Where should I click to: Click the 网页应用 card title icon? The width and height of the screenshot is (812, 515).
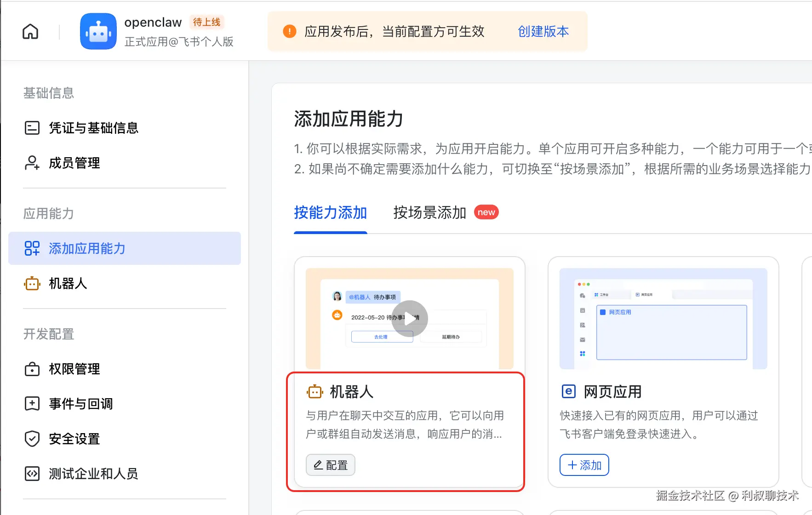tap(569, 391)
